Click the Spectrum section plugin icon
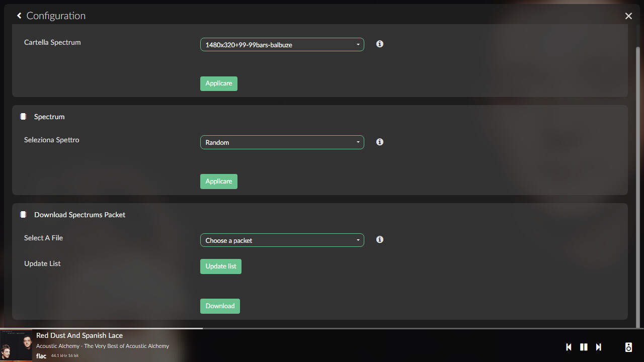The width and height of the screenshot is (644, 362). point(23,117)
